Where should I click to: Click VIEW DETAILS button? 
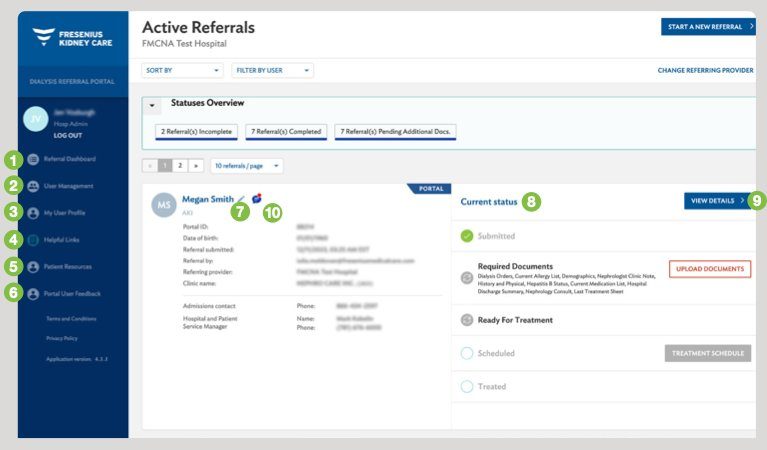pos(717,201)
